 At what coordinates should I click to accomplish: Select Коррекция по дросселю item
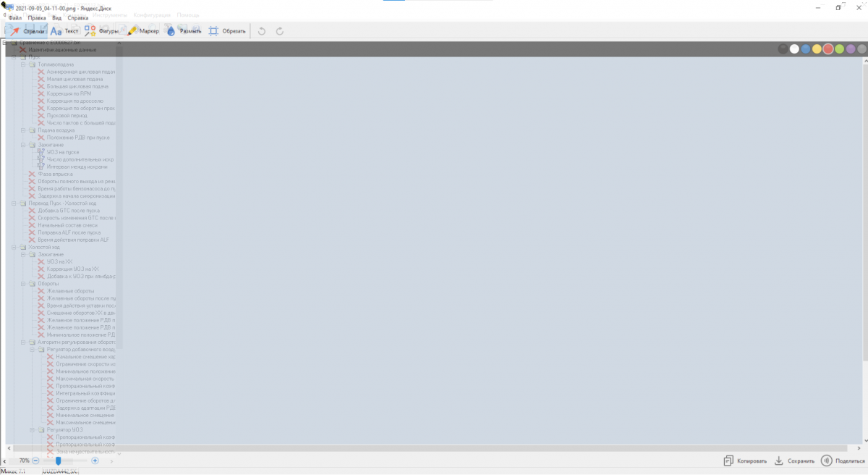(x=75, y=101)
